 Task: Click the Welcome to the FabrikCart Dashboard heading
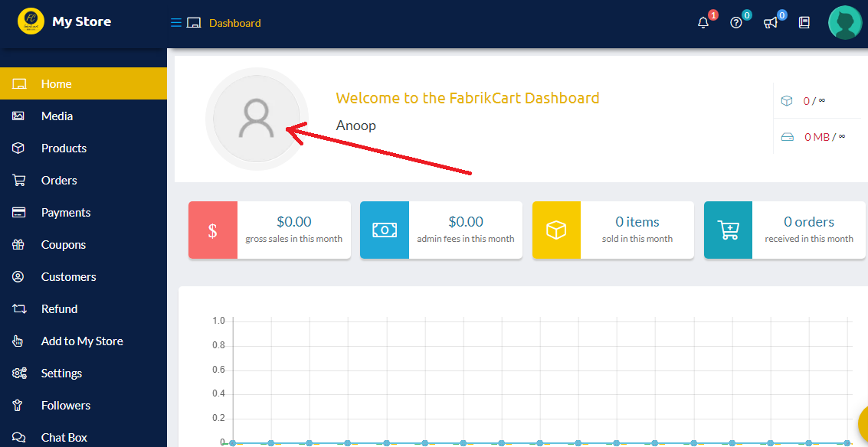coord(468,98)
